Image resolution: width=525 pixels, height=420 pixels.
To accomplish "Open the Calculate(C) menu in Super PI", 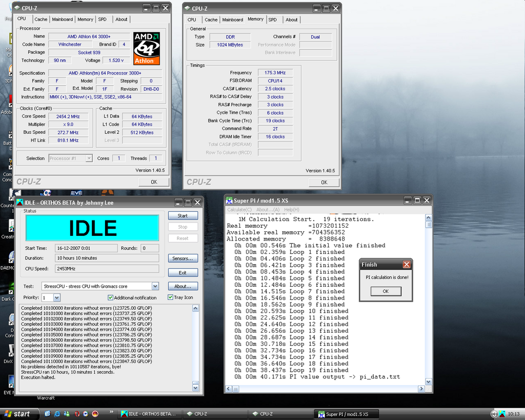I will (x=239, y=210).
